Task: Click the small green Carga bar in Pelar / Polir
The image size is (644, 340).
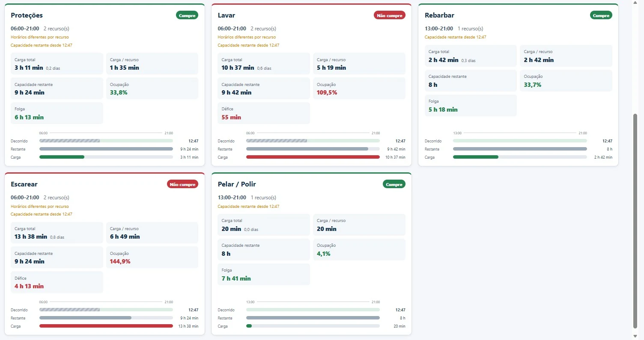Action: [x=249, y=326]
